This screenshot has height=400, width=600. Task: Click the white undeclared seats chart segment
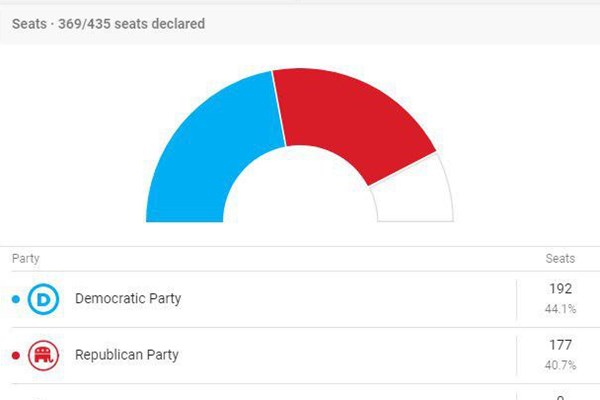click(x=415, y=195)
